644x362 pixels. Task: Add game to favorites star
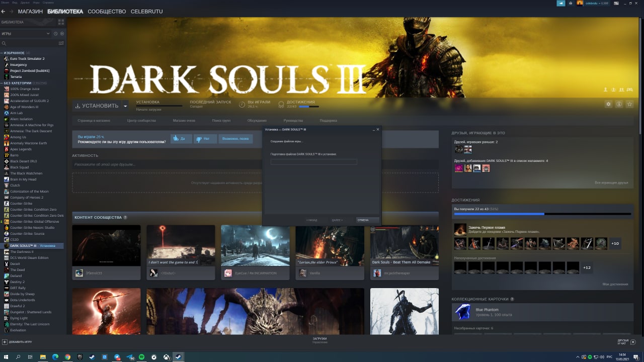629,104
